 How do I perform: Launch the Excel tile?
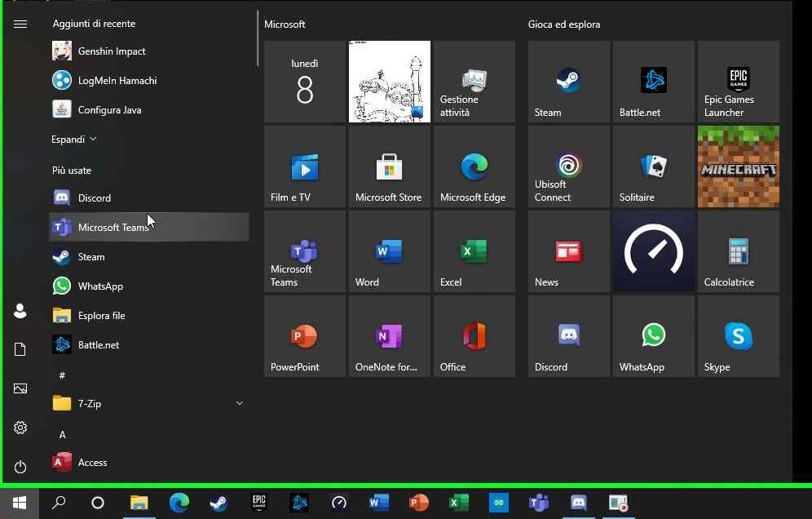point(474,251)
